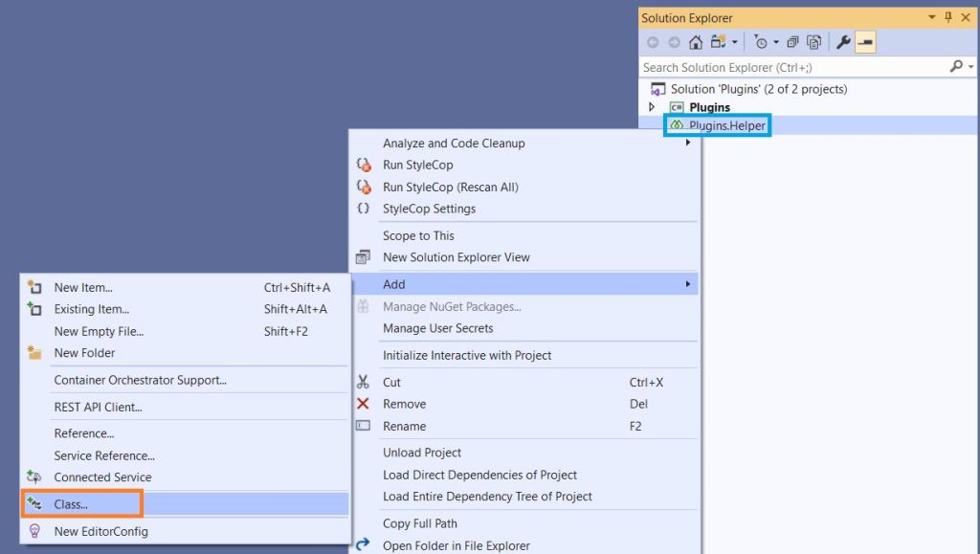This screenshot has height=554, width=980.
Task: Select the Solution 'Plugins' root node
Action: click(x=758, y=89)
